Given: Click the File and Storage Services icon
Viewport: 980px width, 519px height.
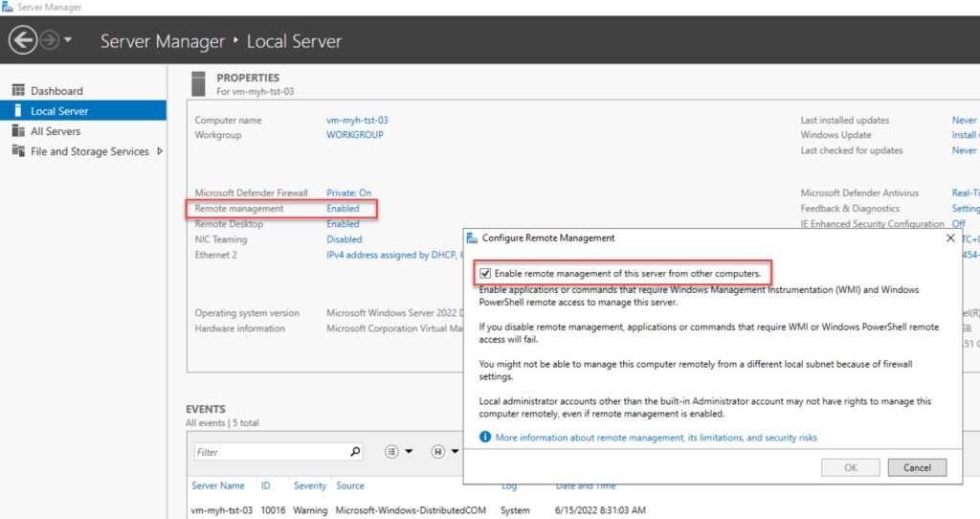Looking at the screenshot, I should tap(17, 151).
